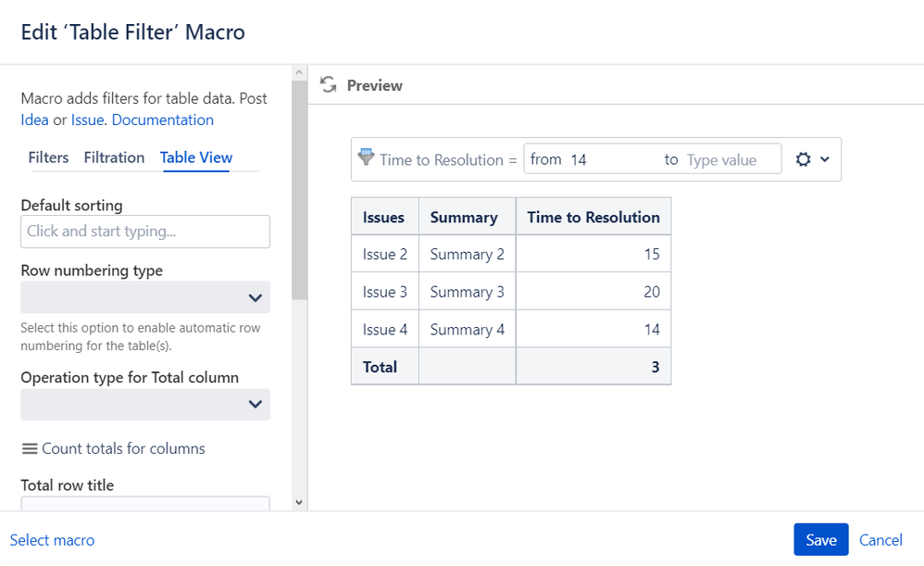This screenshot has height=566, width=924.
Task: Open the Select macro link
Action: click(x=52, y=540)
